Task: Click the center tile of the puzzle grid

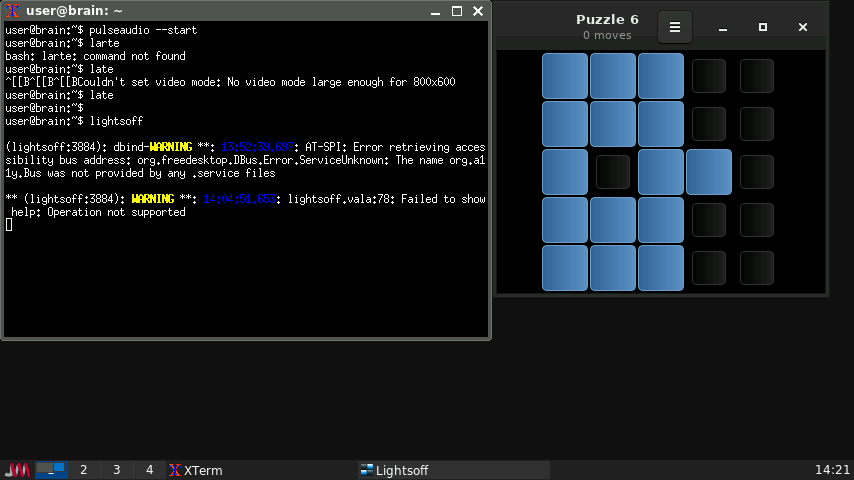Action: click(x=661, y=172)
